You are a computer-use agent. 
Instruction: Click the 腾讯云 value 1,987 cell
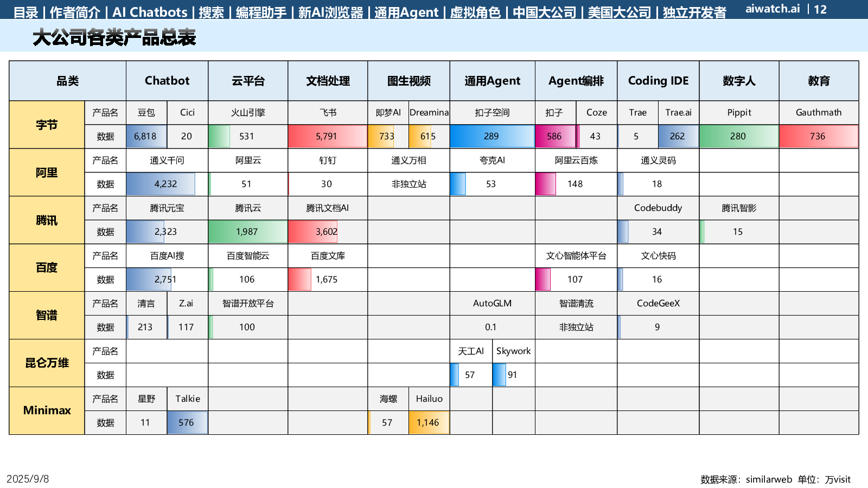248,232
